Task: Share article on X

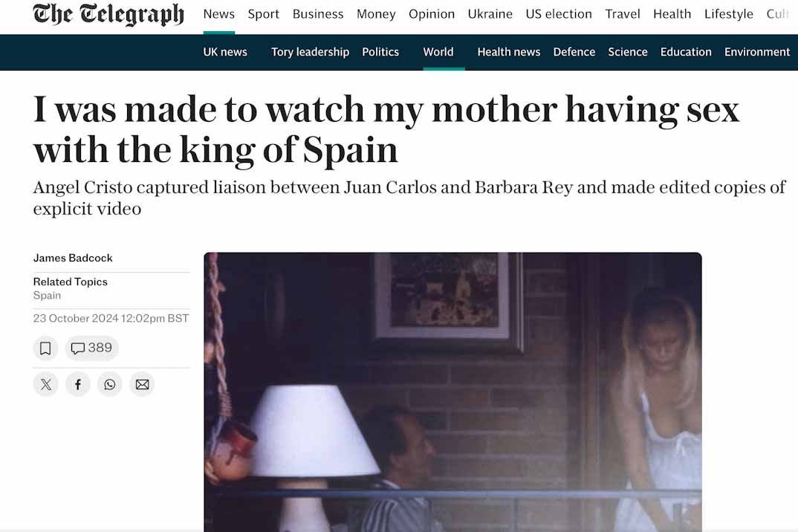Action: point(46,384)
